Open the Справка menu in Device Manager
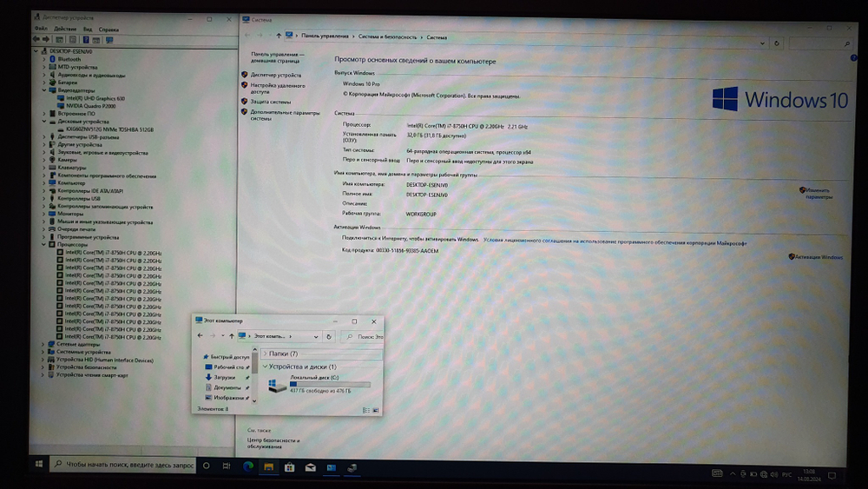 pos(108,30)
